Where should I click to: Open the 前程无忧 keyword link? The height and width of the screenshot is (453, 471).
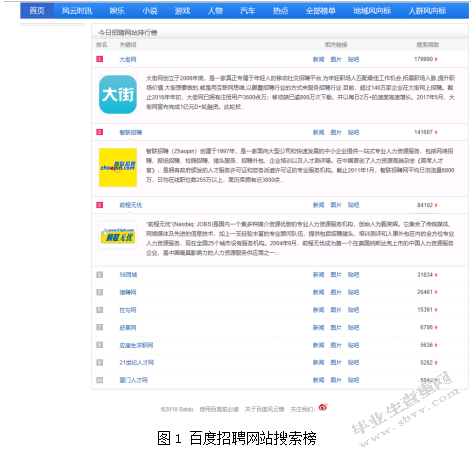131,205
